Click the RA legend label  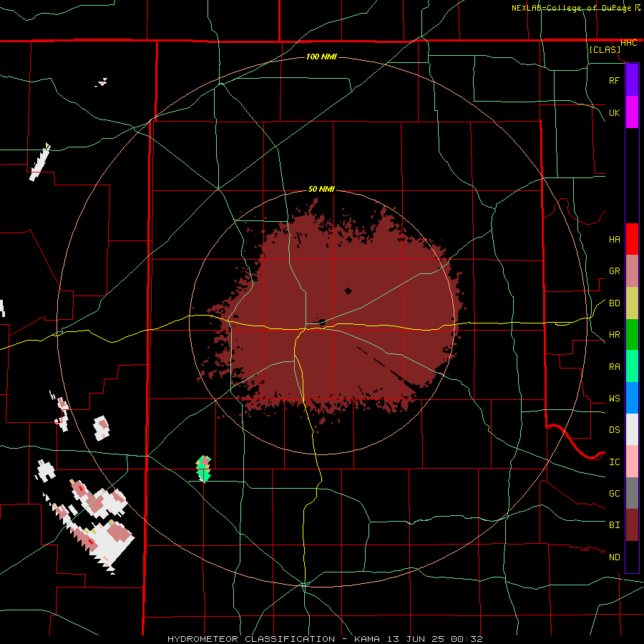[x=614, y=366]
